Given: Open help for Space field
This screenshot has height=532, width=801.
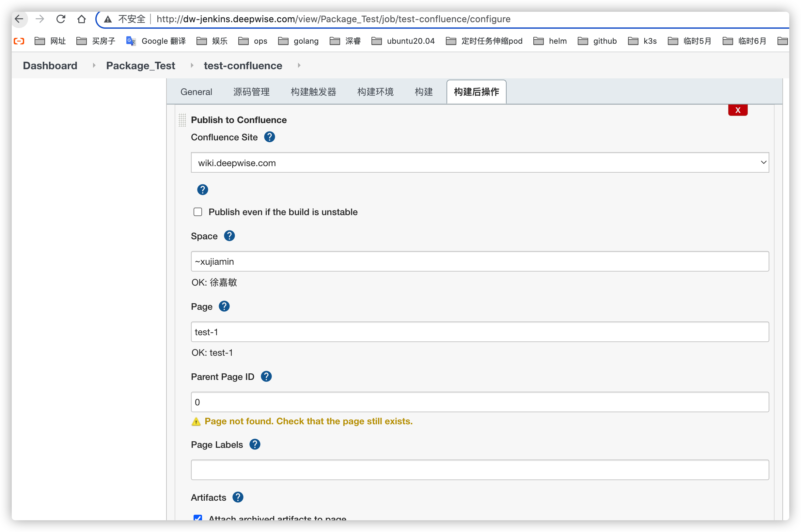Looking at the screenshot, I should 229,236.
